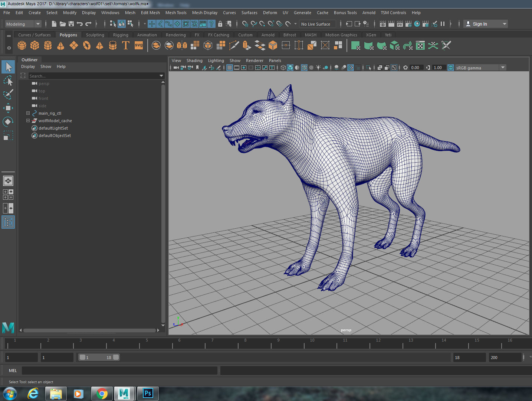Create polygon text with the T icon
532x401 pixels.
point(126,46)
